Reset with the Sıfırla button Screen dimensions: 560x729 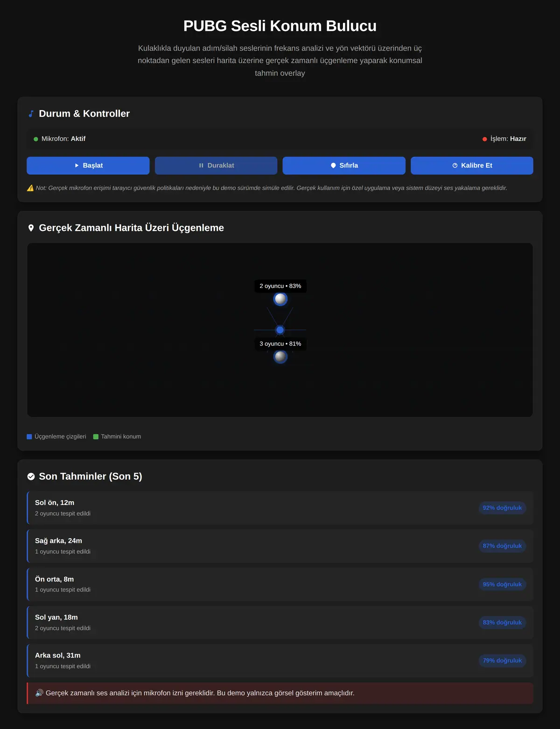click(344, 166)
